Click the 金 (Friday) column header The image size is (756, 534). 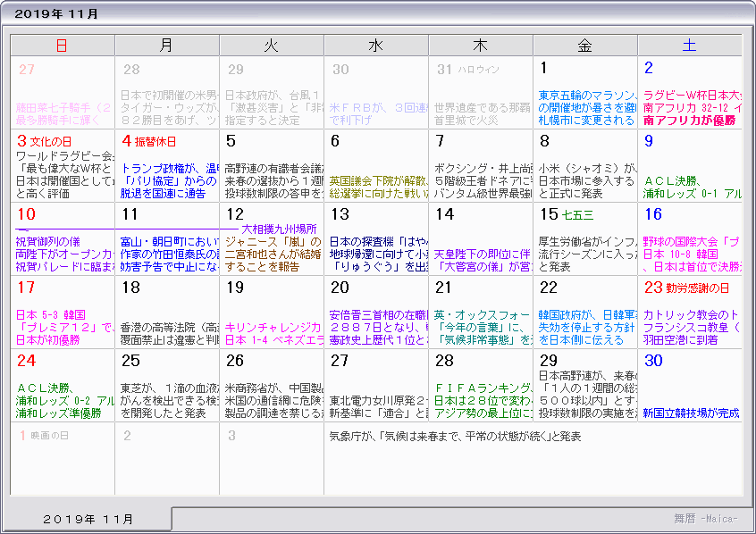[x=584, y=46]
